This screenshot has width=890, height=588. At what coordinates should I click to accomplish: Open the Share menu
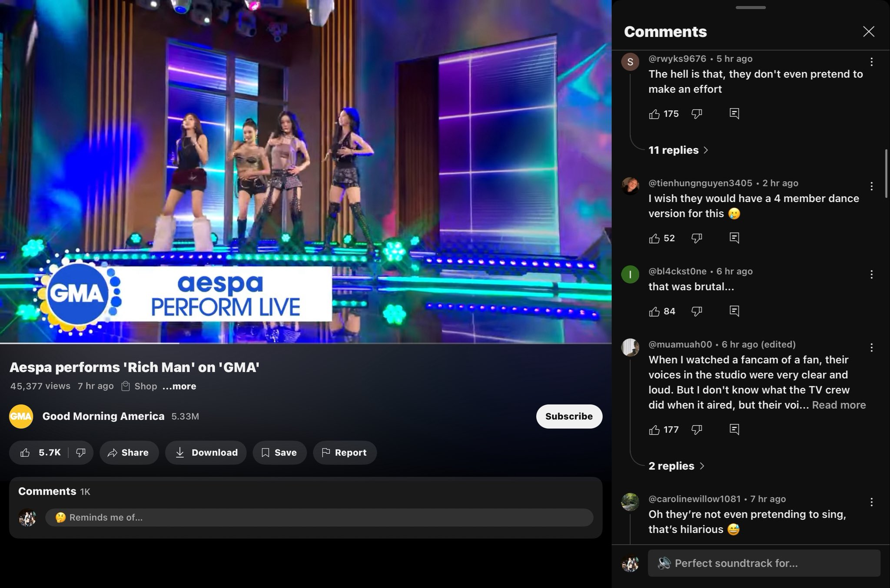pyautogui.click(x=129, y=453)
